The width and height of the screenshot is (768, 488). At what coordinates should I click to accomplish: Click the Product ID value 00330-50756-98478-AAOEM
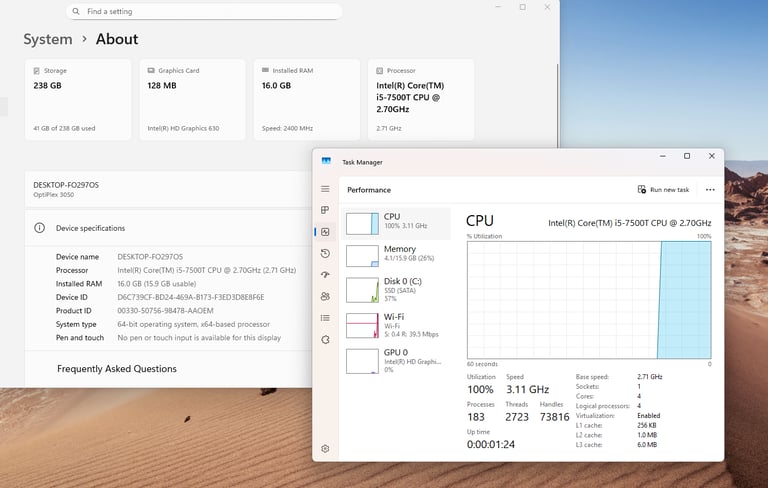pyautogui.click(x=166, y=311)
